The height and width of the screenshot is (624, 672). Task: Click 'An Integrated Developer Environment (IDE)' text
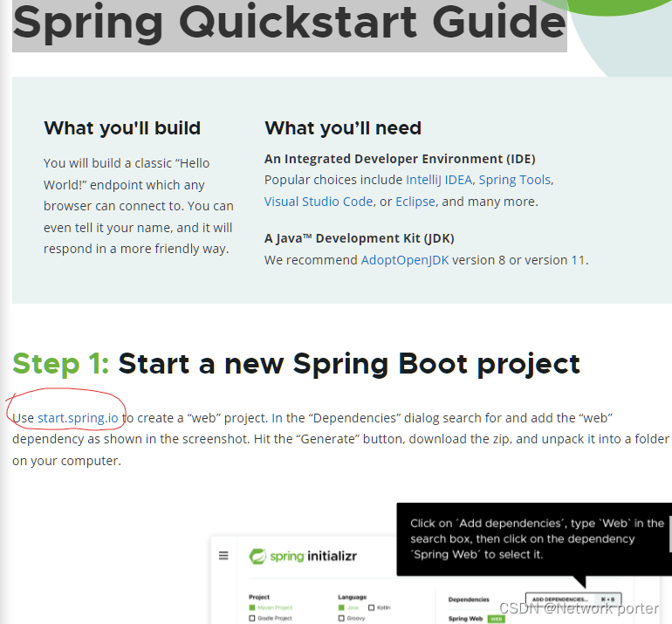[400, 159]
